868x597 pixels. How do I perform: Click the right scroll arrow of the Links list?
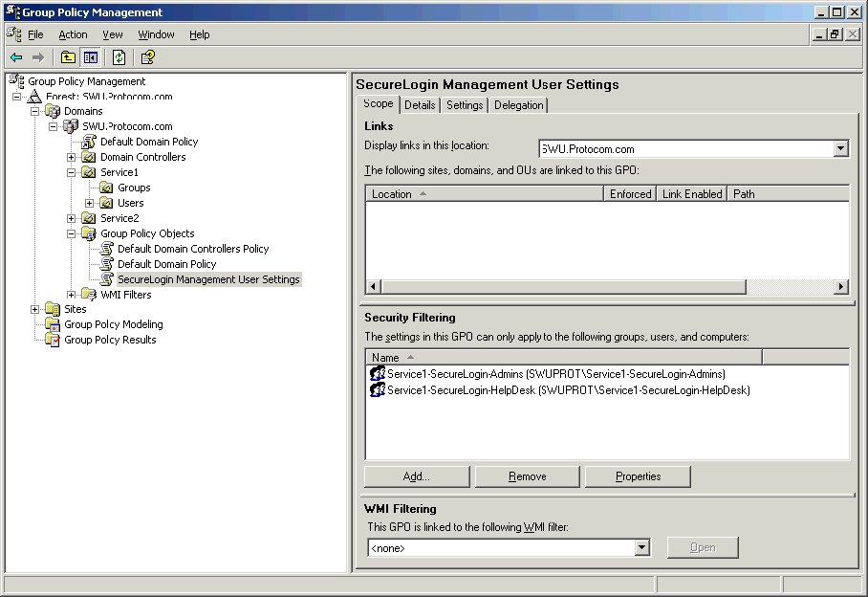click(841, 285)
